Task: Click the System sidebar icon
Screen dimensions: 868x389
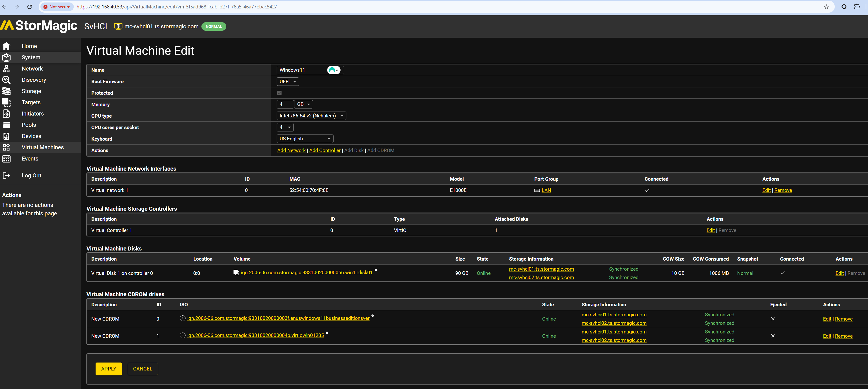Action: pyautogui.click(x=6, y=57)
